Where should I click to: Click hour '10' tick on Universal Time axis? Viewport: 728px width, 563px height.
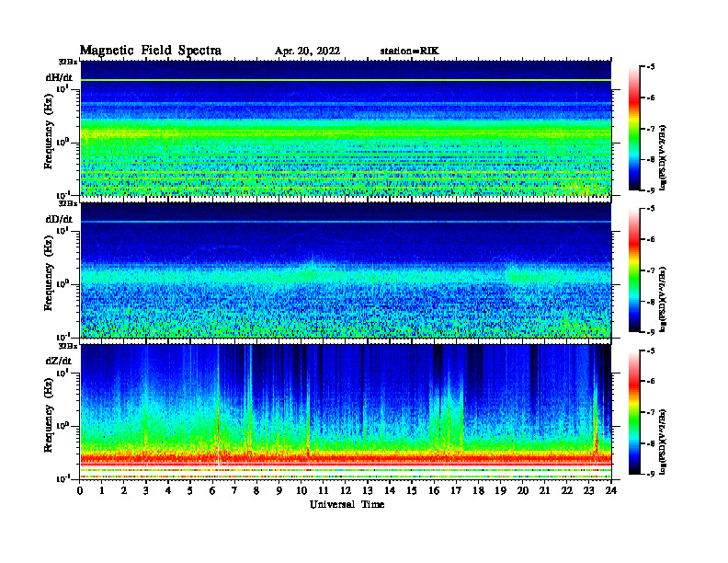[x=301, y=490]
